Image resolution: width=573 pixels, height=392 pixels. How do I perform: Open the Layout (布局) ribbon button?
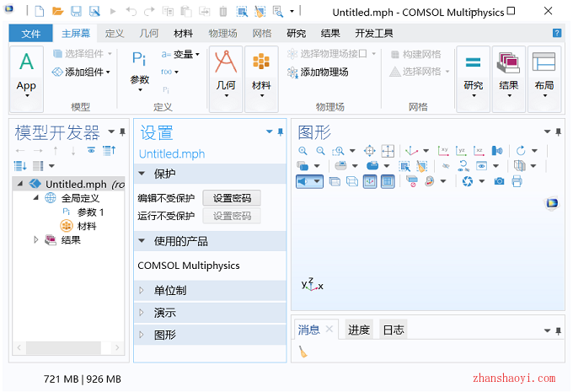tap(544, 79)
